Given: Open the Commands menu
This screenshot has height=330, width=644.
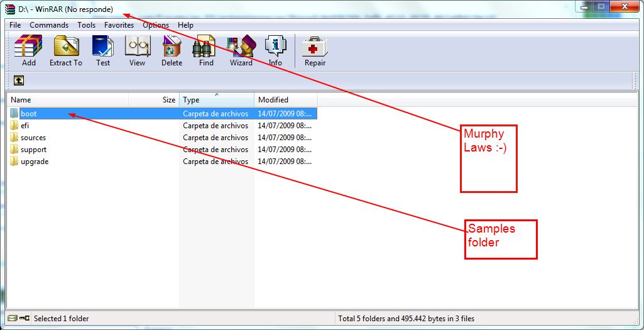Looking at the screenshot, I should 49,25.
